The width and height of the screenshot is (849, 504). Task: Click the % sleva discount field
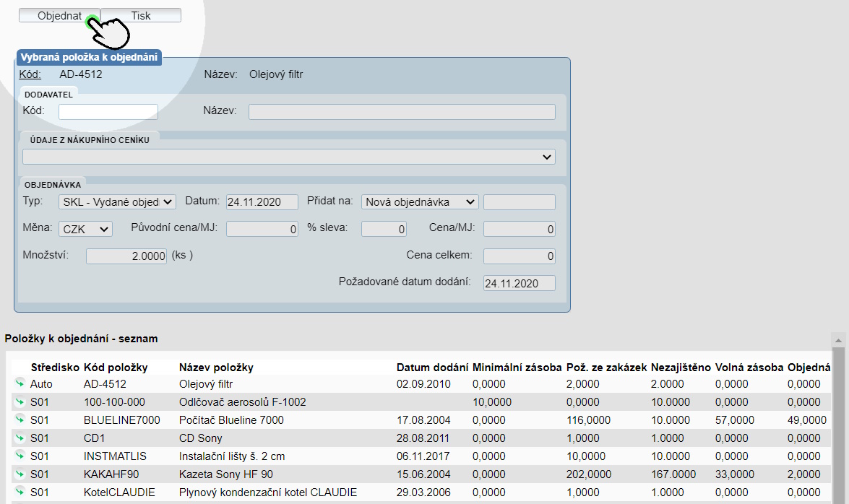pyautogui.click(x=384, y=229)
